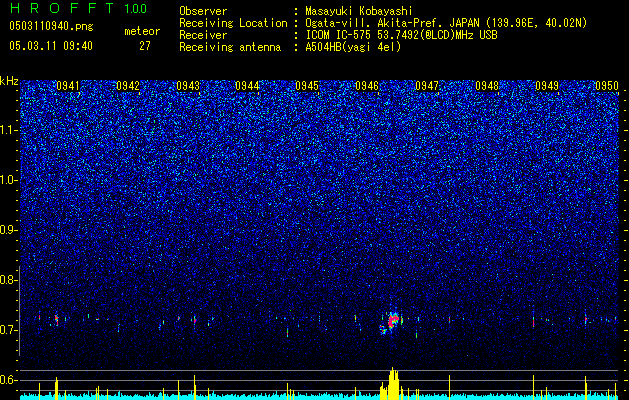Click the 0944 time marker
Viewport: 629px width, 400px height.
pyautogui.click(x=247, y=86)
